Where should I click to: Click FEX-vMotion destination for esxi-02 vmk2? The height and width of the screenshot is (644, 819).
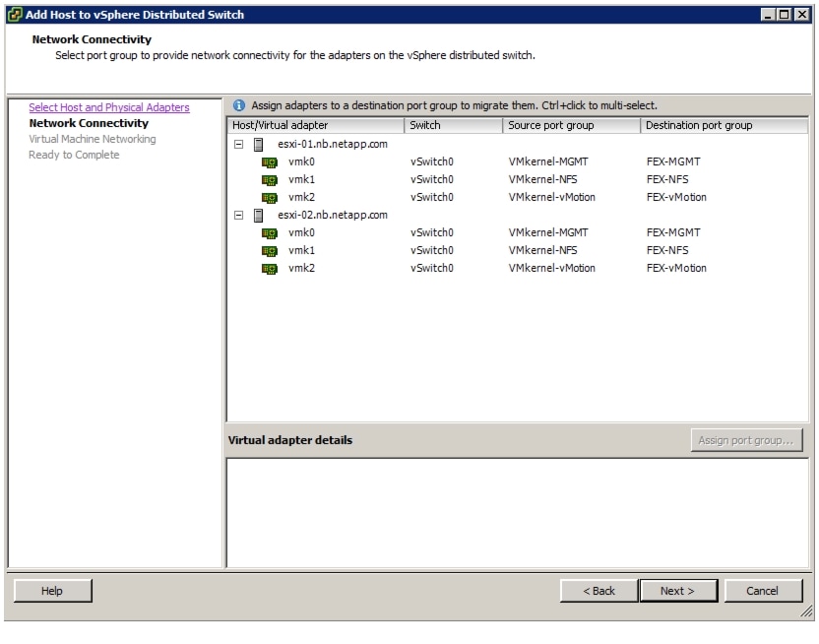point(676,269)
